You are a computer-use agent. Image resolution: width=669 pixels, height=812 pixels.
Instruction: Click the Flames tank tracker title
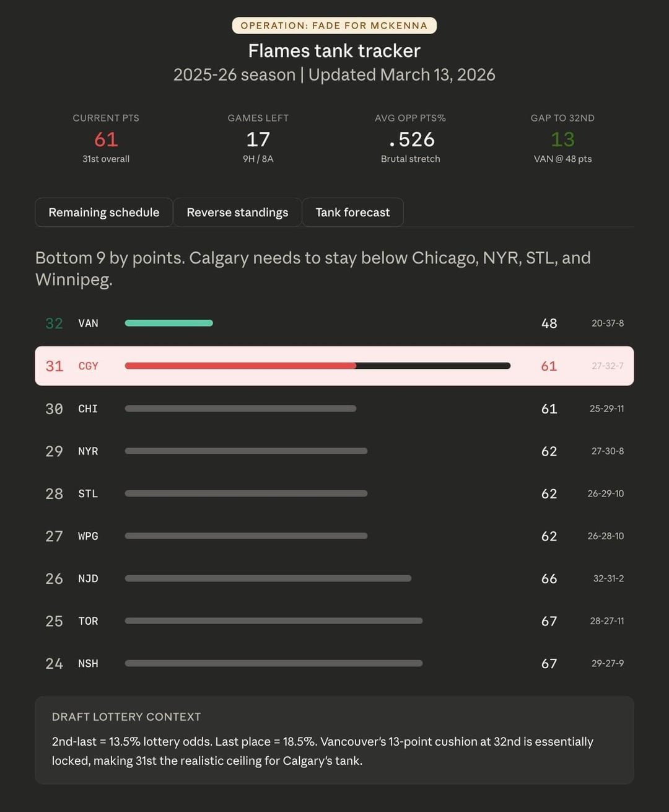pos(334,51)
